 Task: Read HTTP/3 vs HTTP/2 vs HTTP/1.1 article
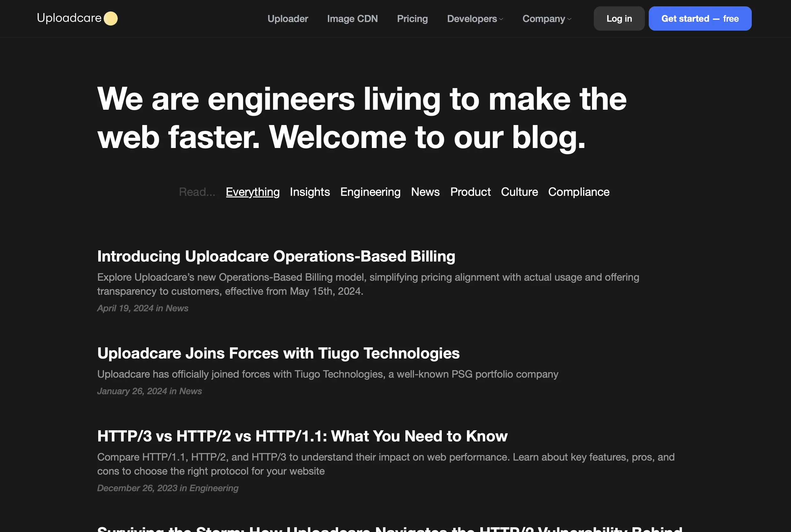click(x=302, y=436)
